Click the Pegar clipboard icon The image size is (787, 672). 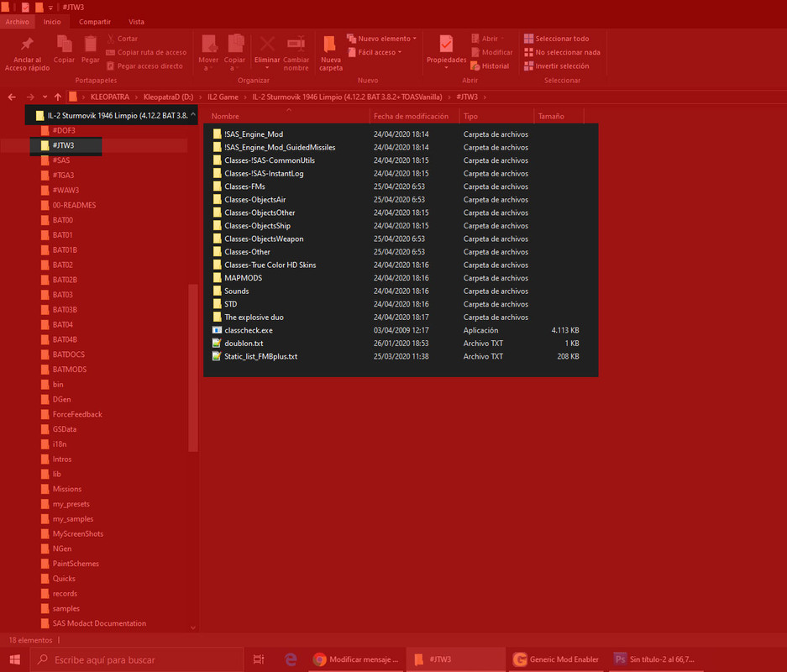point(91,45)
